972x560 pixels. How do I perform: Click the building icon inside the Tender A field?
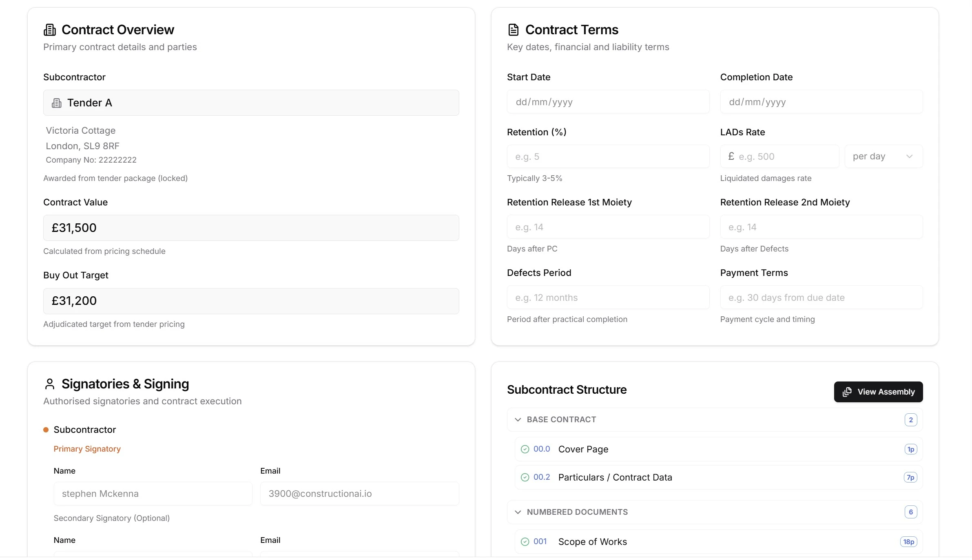pyautogui.click(x=58, y=103)
